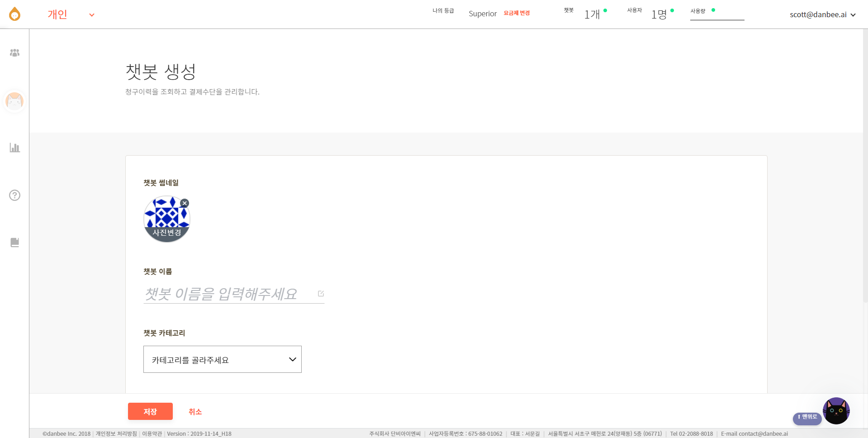Click the Superior grade label
This screenshot has width=868, height=438.
pos(483,14)
